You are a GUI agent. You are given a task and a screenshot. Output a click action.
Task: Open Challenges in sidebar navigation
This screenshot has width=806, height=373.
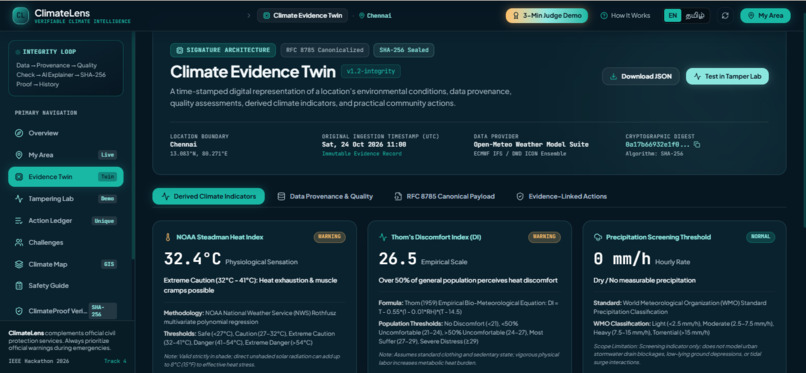[x=66, y=243]
